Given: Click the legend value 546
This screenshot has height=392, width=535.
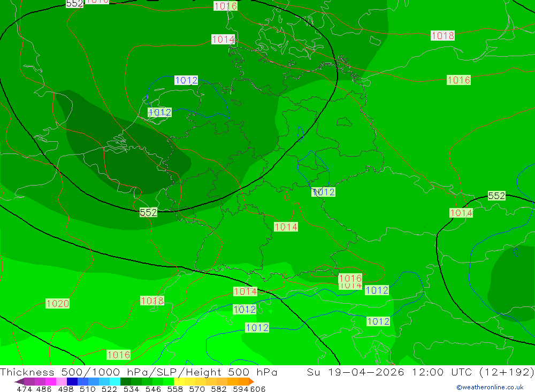Looking at the screenshot, I should point(153,389).
